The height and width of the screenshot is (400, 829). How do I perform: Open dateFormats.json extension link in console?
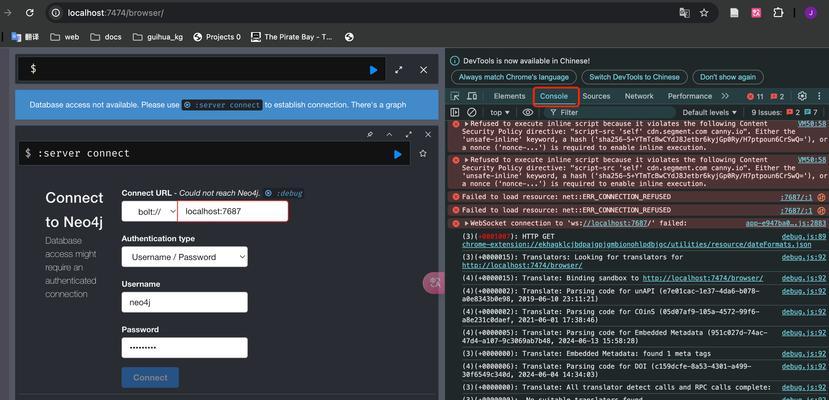pyautogui.click(x=637, y=245)
